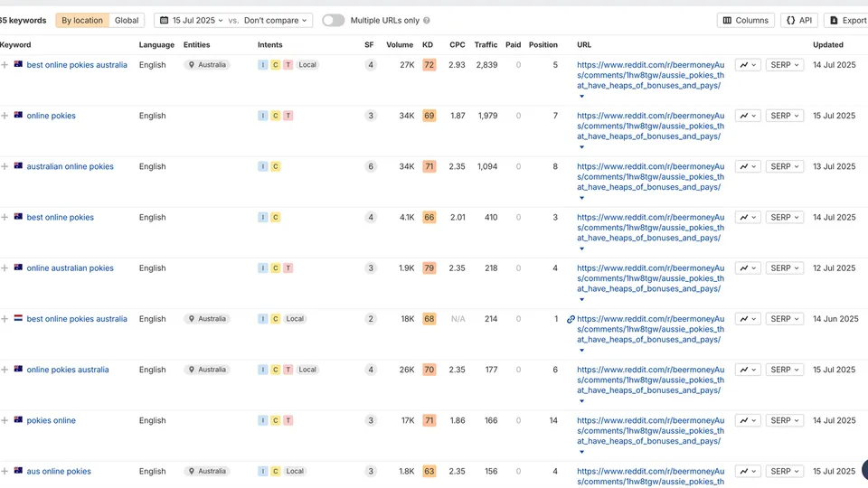
Task: Open keyword 'best online pokies'
Action: 60,218
